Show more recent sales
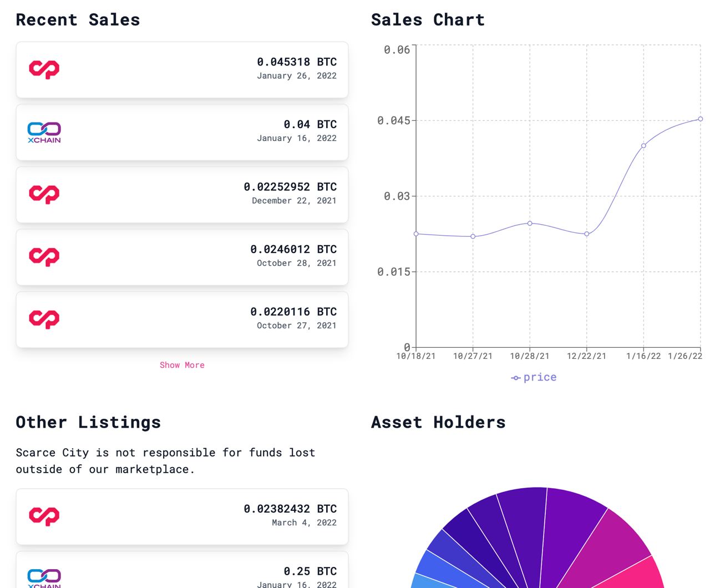Image resolution: width=710 pixels, height=588 pixels. coord(182,365)
